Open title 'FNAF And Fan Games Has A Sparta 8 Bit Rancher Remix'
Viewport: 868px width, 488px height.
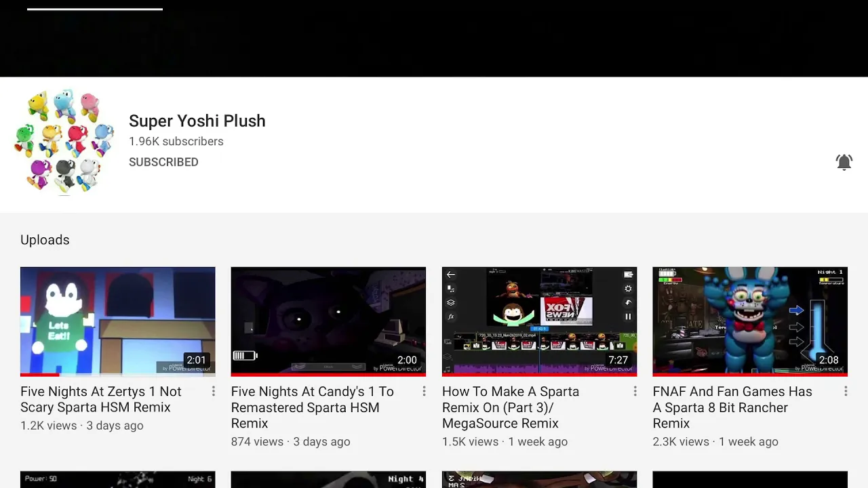point(732,407)
